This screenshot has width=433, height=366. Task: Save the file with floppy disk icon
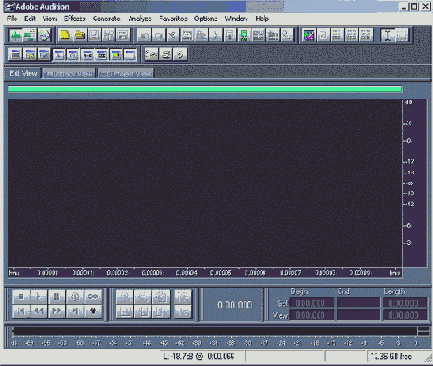94,35
